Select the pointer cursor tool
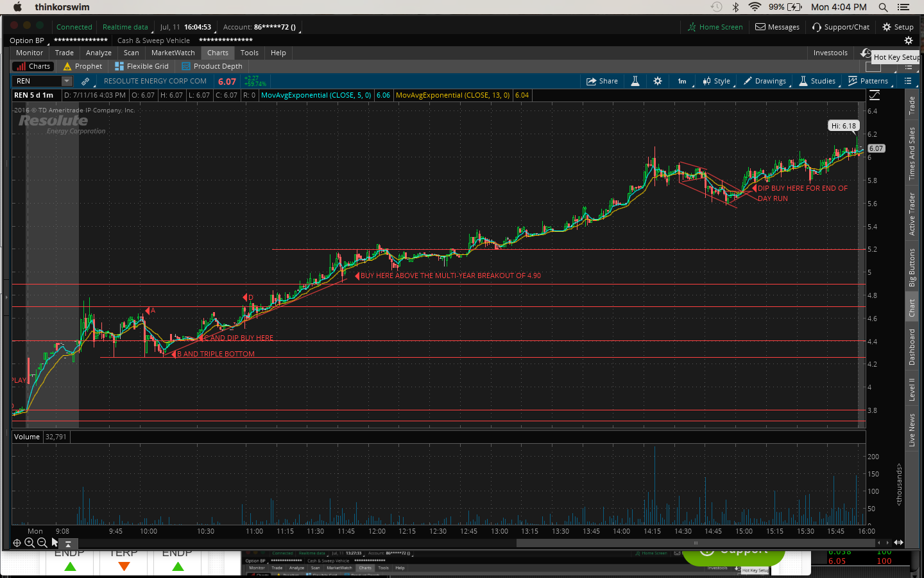The image size is (924, 578). 55,543
